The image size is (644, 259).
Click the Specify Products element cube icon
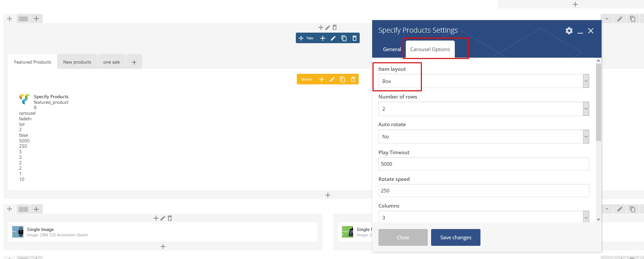tap(24, 99)
